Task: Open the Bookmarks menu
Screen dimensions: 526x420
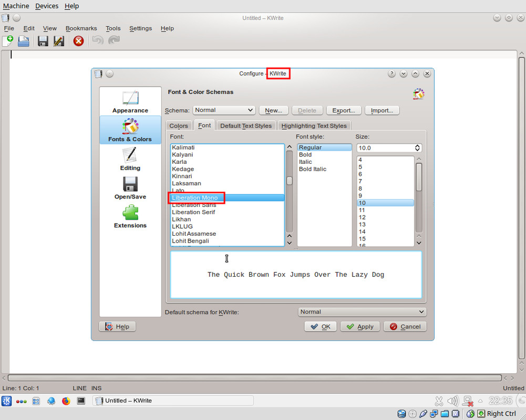Action: point(81,28)
